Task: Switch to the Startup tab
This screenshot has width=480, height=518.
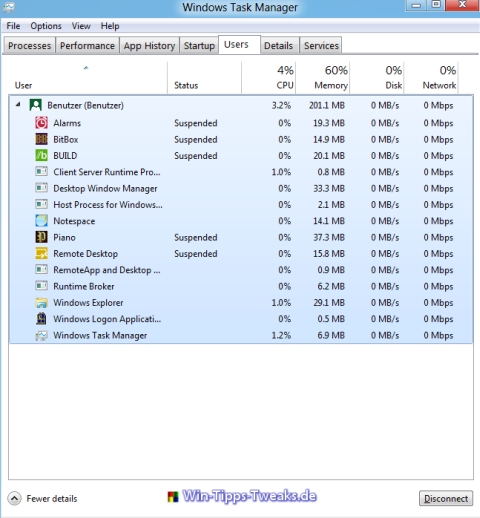Action: (199, 45)
